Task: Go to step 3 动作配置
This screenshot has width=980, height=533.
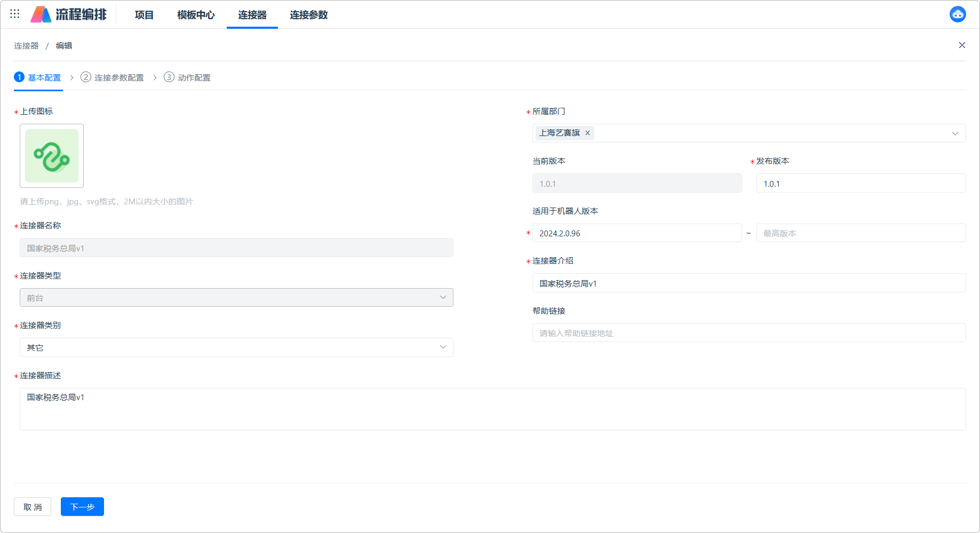Action: point(187,78)
